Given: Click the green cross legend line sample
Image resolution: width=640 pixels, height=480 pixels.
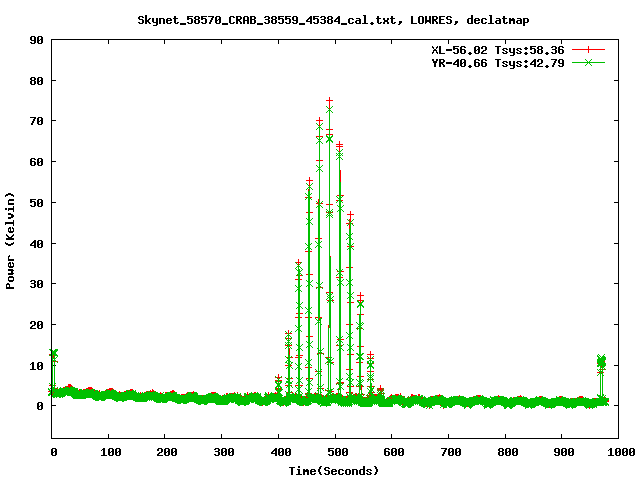Looking at the screenshot, I should tap(588, 62).
